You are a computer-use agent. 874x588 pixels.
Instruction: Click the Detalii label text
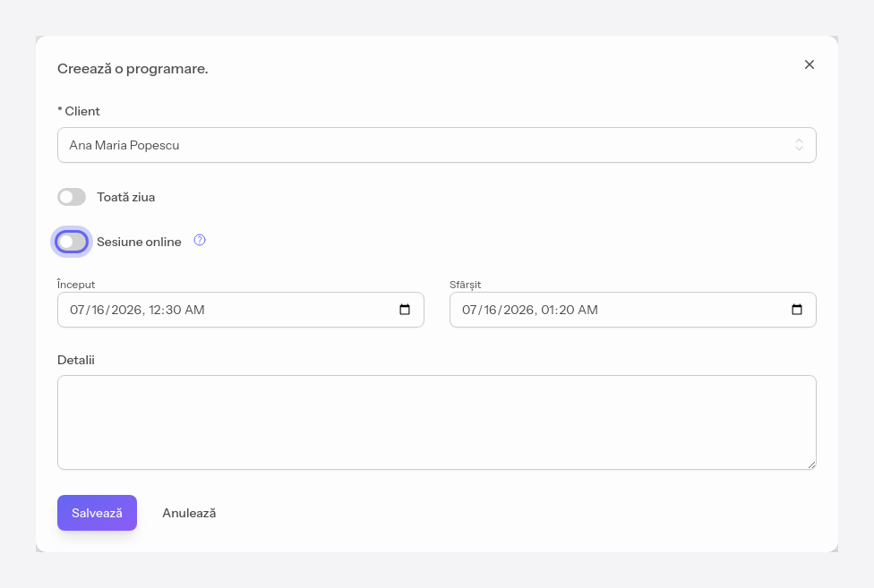(76, 361)
